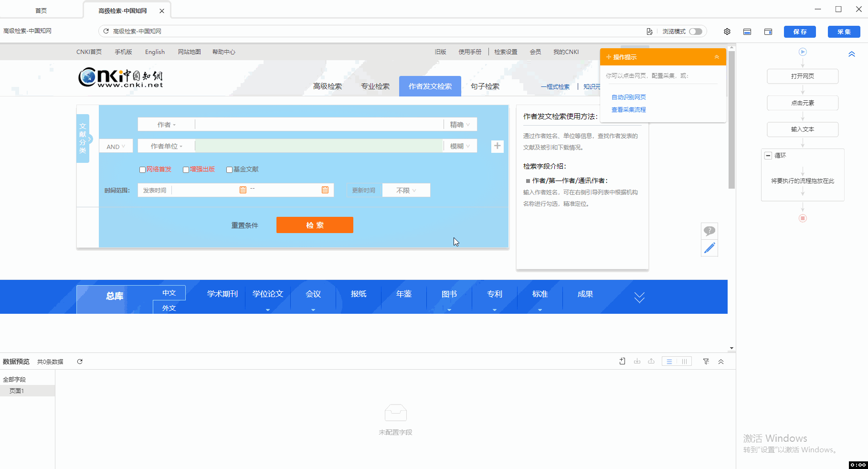Viewport: 868px width, 469px height.
Task: Open the 作者单位 field dropdown
Action: [166, 146]
